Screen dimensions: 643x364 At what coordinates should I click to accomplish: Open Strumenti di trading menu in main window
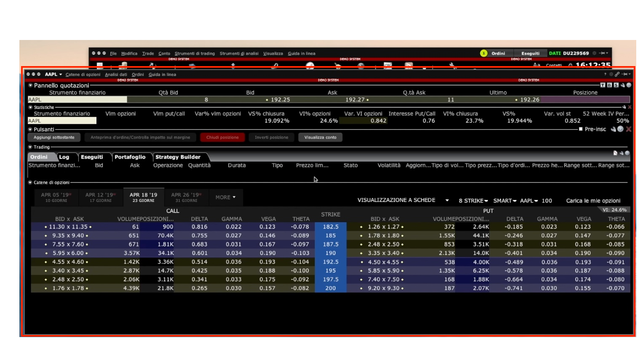click(195, 53)
